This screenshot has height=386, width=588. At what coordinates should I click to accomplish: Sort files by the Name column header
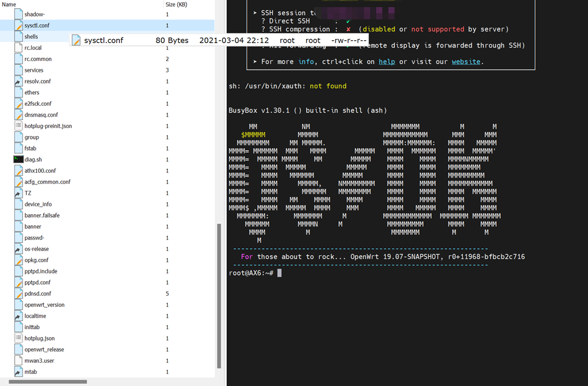(x=9, y=5)
